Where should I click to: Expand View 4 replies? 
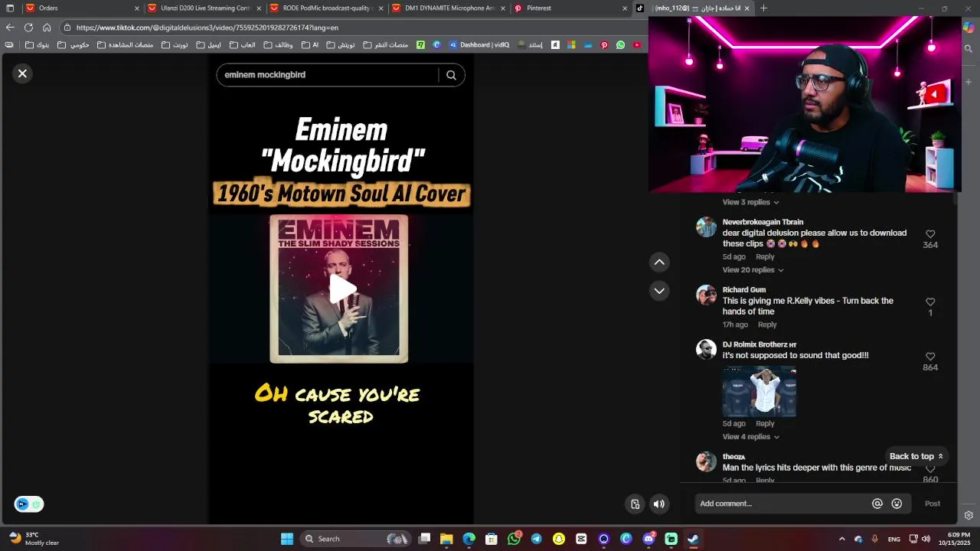750,437
